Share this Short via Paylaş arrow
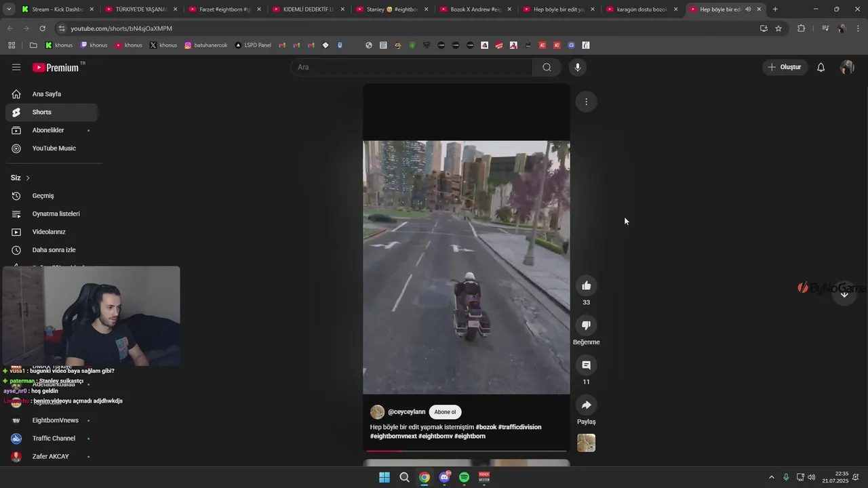The width and height of the screenshot is (868, 488). point(586,405)
